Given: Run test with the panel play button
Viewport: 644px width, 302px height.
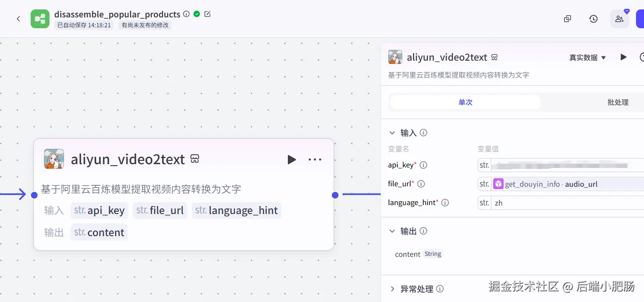Looking at the screenshot, I should pyautogui.click(x=623, y=57).
